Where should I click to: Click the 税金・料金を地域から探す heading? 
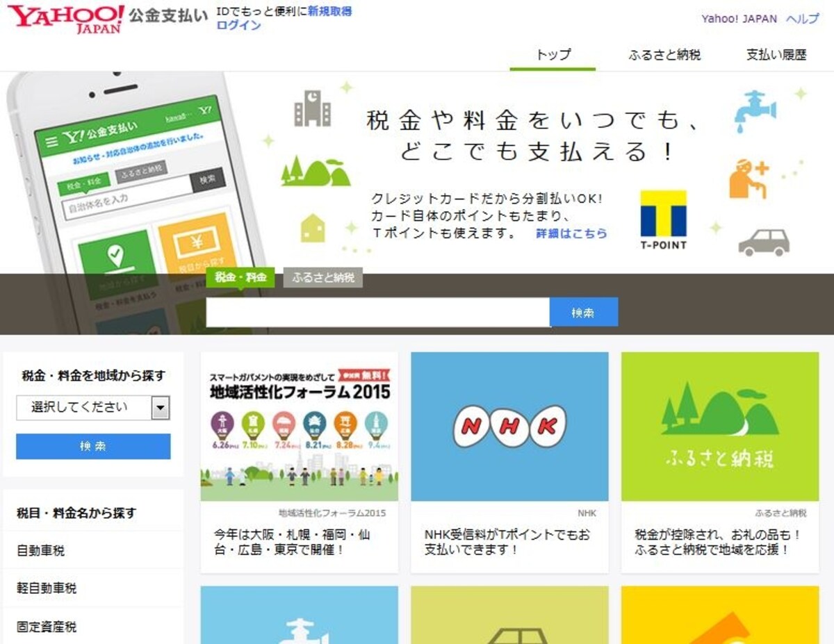(x=93, y=376)
